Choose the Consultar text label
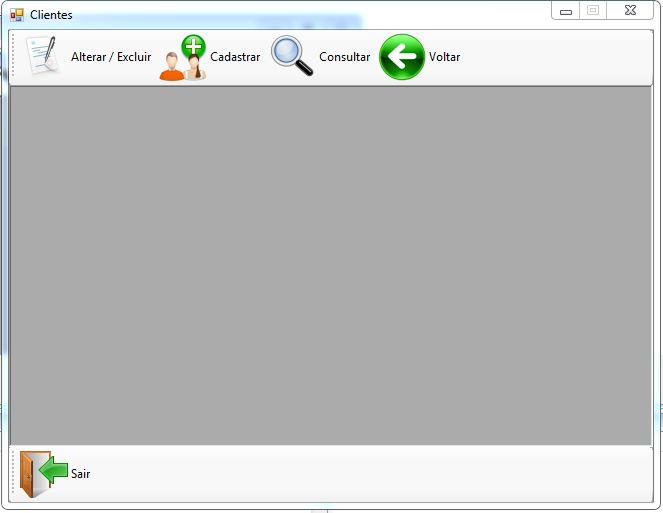 point(344,57)
